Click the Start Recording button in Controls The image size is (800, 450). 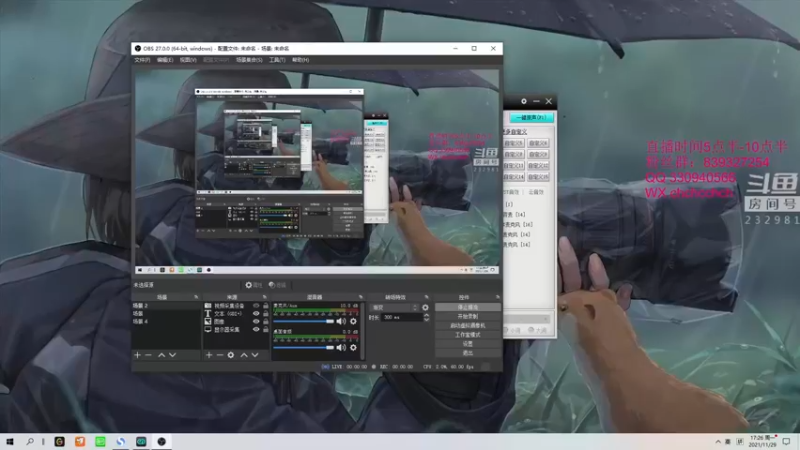[467, 316]
